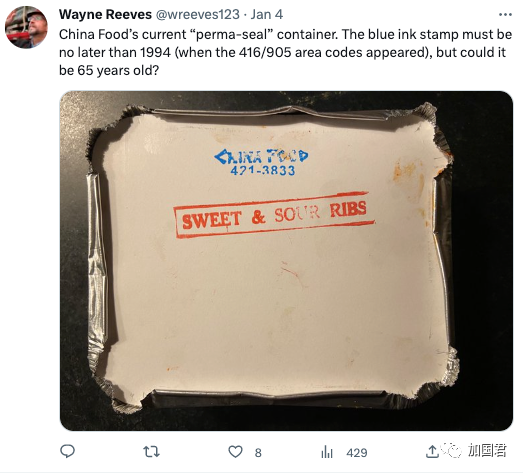Click the orange sauce stain on the lid

coord(405,171)
